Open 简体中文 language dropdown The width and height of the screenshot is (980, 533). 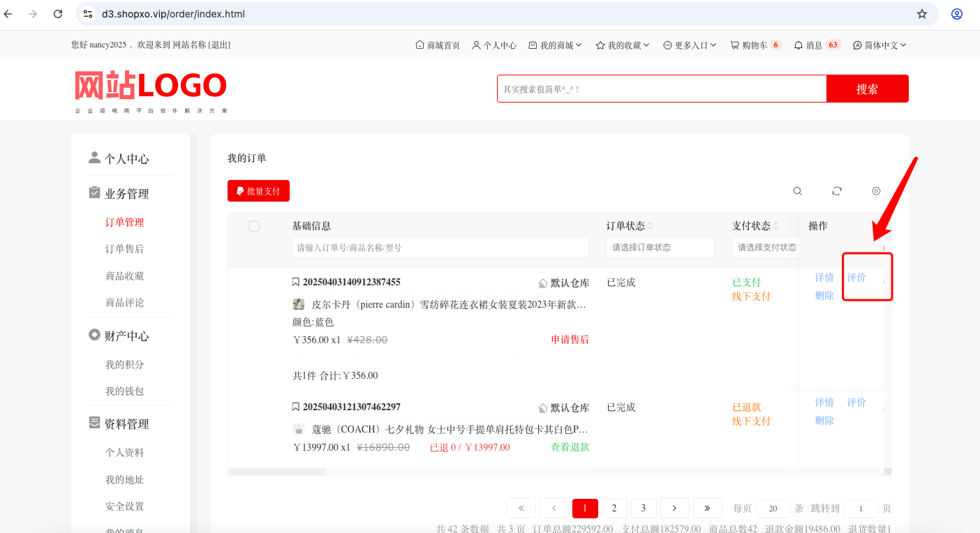coord(879,45)
